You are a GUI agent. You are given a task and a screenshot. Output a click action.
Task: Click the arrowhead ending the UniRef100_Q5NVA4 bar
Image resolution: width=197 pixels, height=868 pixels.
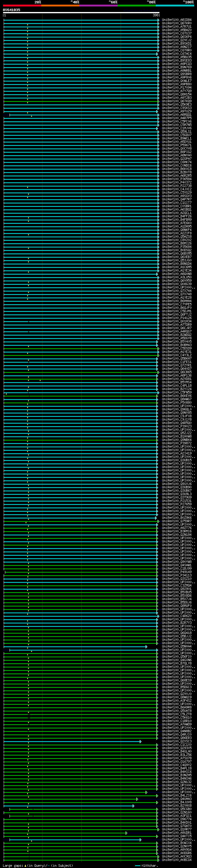pyautogui.click(x=147, y=647)
